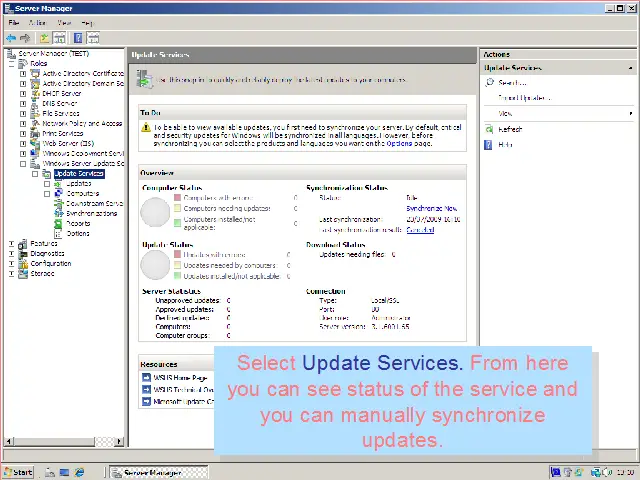
Task: Click the Start button
Action: tap(18, 472)
